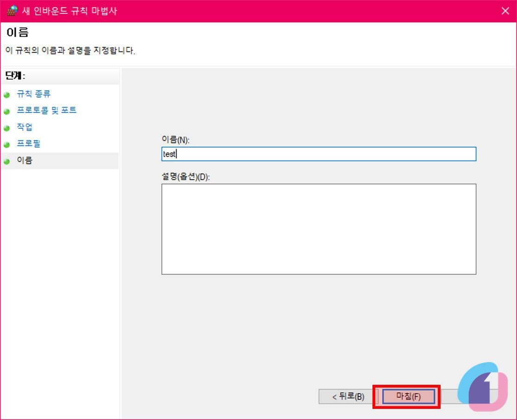Click the text 이 규칙의 이름과 설명을 지정합니다.
Image resolution: width=517 pixels, height=420 pixels.
(x=70, y=50)
